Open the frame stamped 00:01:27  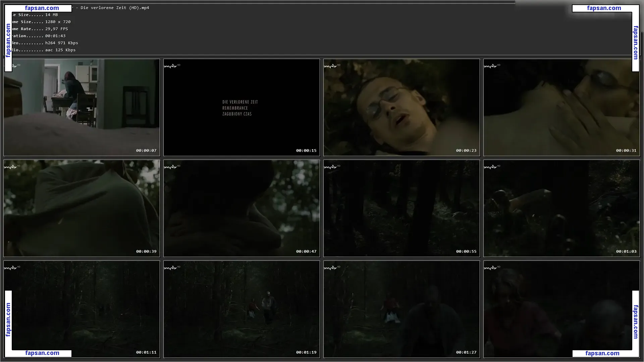coord(401,309)
